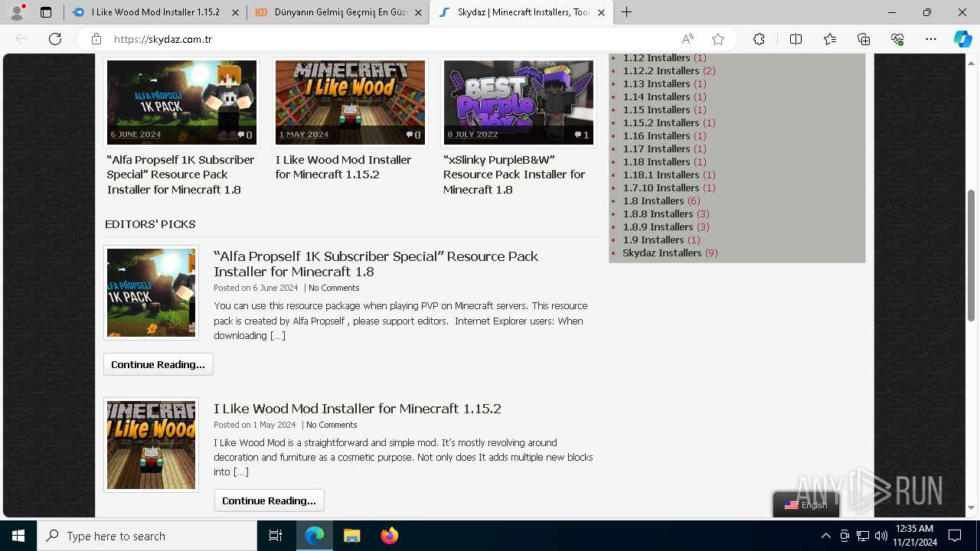The image size is (980, 551).
Task: Add this page to favorites with star icon
Action: [717, 39]
